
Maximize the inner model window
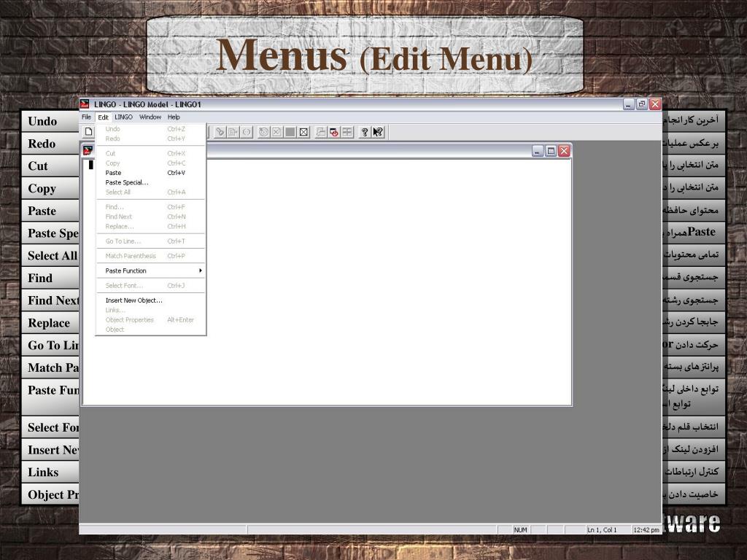pyautogui.click(x=551, y=151)
